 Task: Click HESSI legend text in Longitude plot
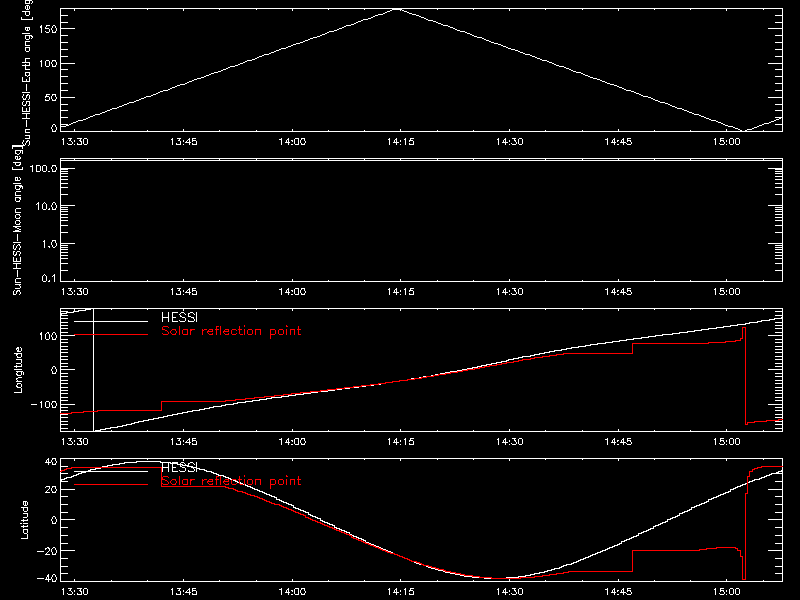pyautogui.click(x=179, y=317)
